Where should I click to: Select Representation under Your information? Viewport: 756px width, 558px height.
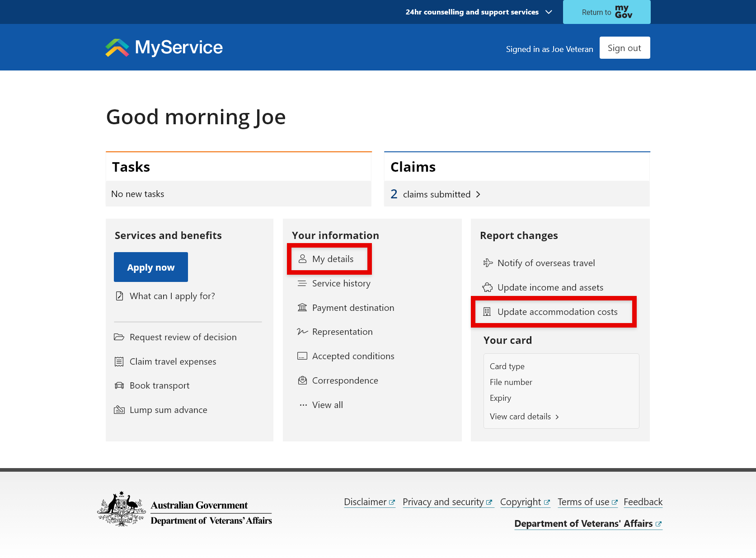[x=342, y=331]
